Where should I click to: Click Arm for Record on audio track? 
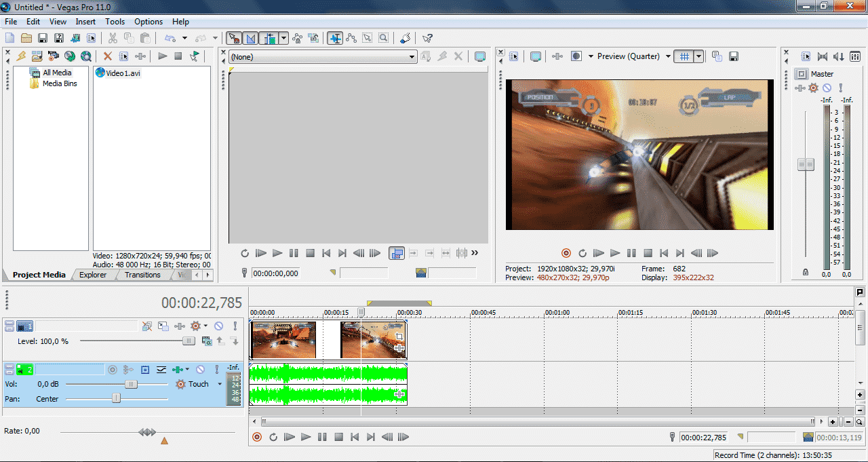pos(113,370)
